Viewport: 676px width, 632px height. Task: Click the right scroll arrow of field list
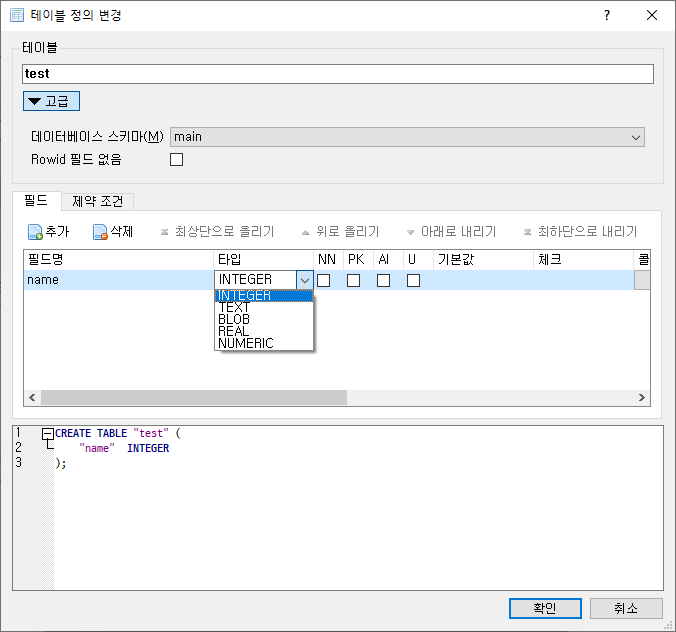click(642, 397)
